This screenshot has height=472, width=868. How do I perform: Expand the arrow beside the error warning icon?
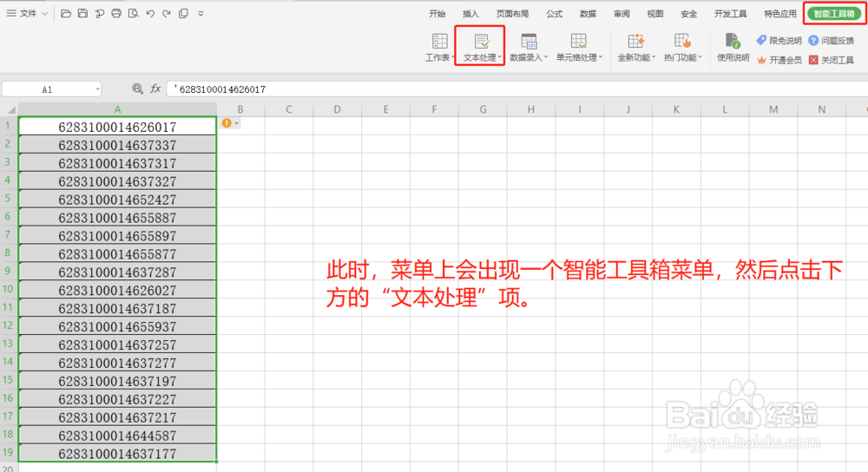coord(236,123)
